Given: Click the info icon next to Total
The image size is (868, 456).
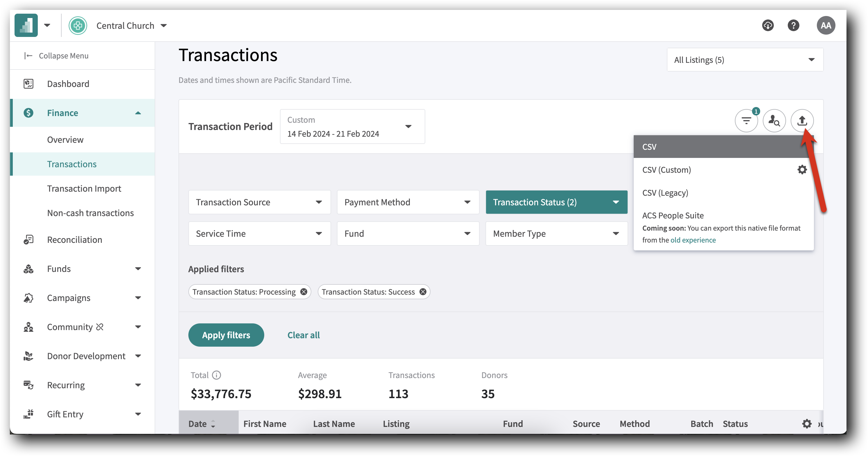Looking at the screenshot, I should click(x=217, y=375).
